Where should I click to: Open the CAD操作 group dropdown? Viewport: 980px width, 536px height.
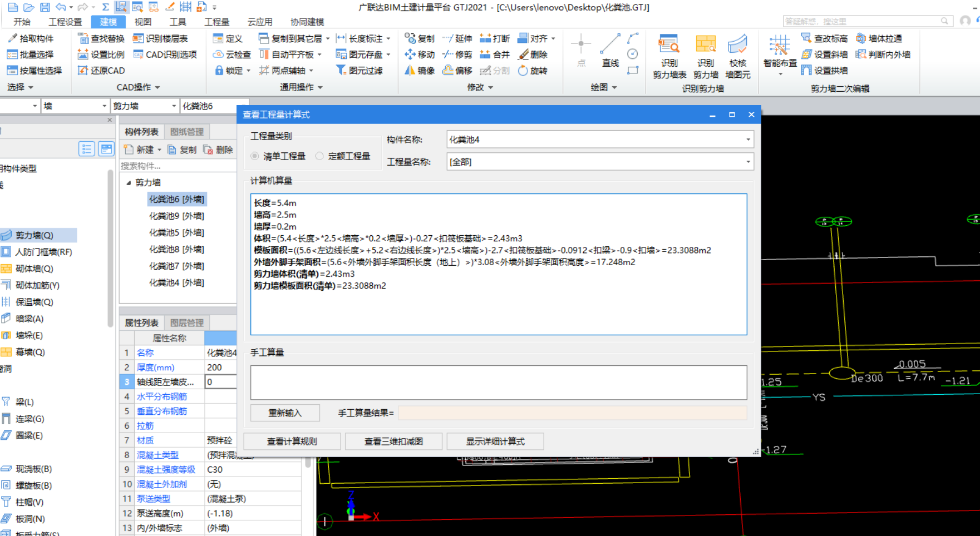(139, 87)
